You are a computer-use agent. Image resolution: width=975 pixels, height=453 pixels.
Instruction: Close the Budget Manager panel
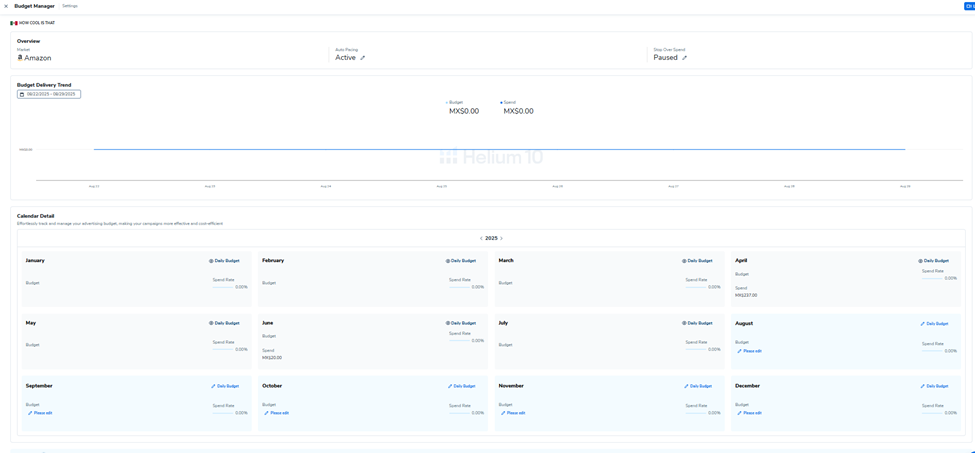[x=6, y=6]
